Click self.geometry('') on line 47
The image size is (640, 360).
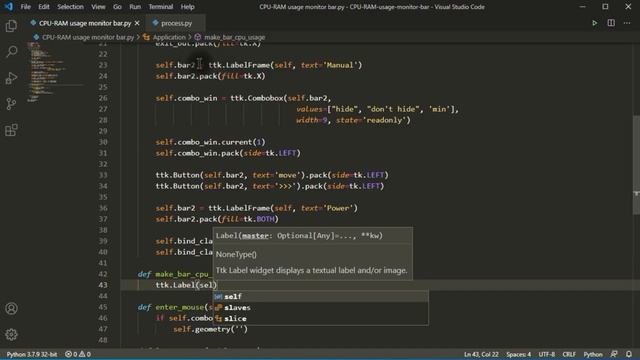coord(210,329)
